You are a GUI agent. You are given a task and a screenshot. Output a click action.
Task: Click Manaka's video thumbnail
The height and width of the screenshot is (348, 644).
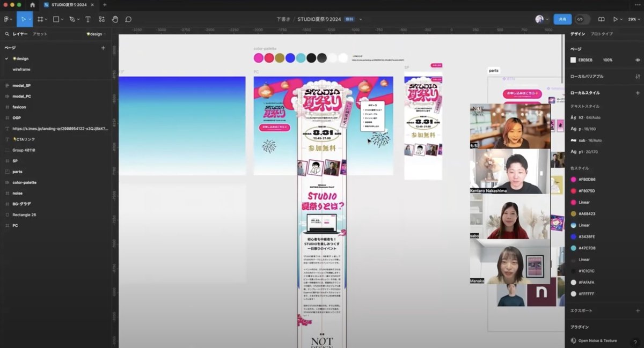tap(510, 261)
